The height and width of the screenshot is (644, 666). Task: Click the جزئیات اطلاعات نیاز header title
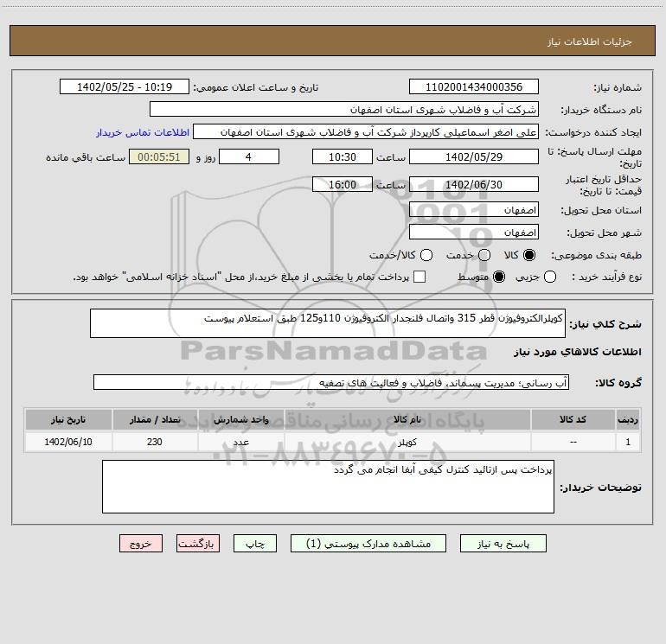tap(590, 41)
